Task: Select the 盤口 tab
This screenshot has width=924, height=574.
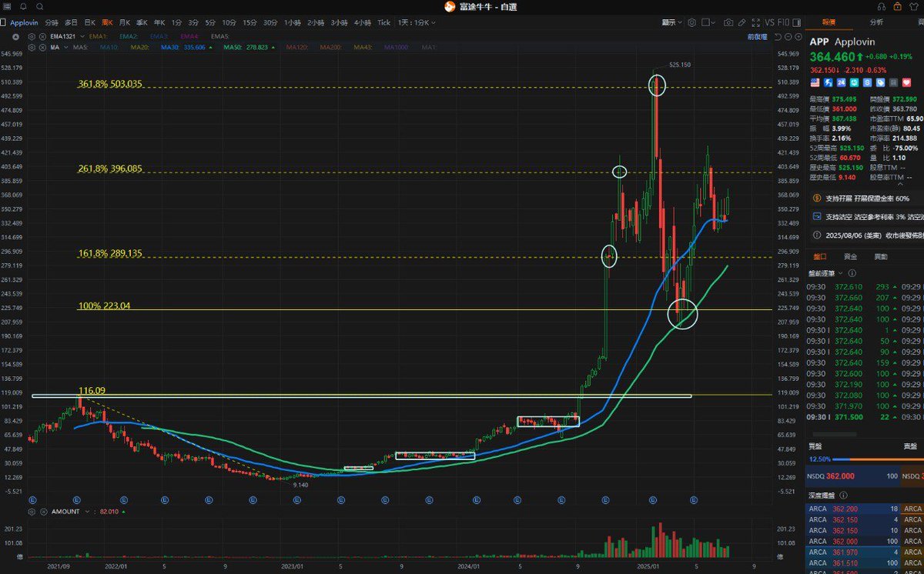Action: (x=819, y=255)
